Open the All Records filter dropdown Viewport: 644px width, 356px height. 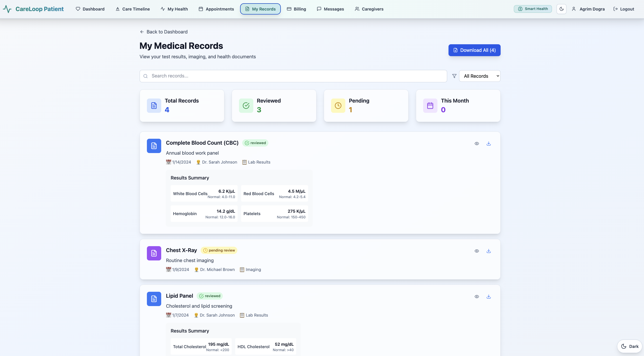(480, 76)
